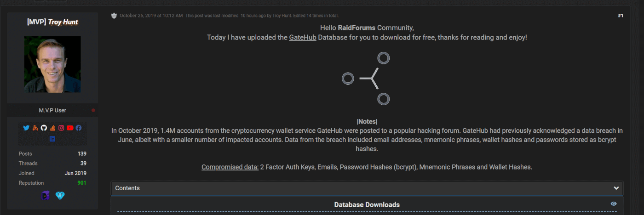Open the Stack Overflow profile icon

click(52, 128)
